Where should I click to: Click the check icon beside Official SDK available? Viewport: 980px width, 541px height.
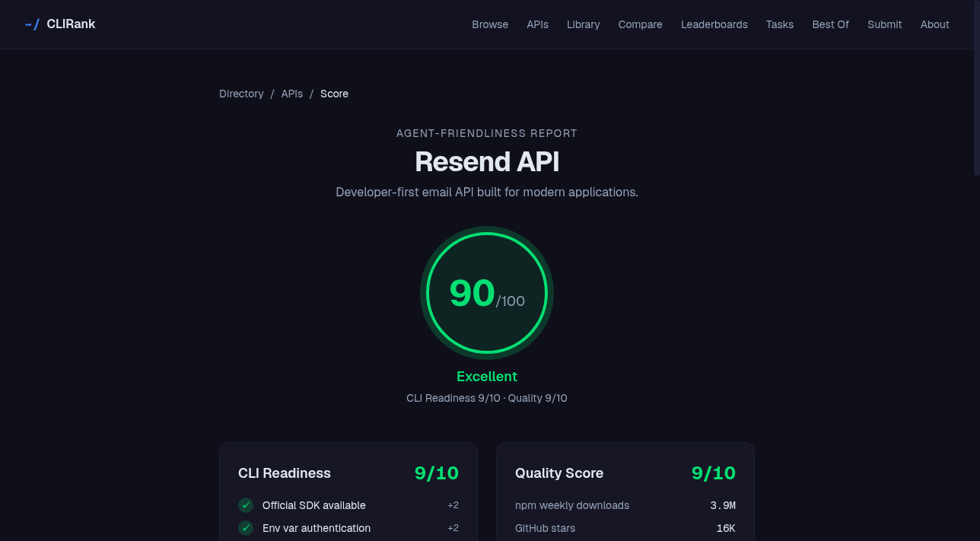click(246, 505)
